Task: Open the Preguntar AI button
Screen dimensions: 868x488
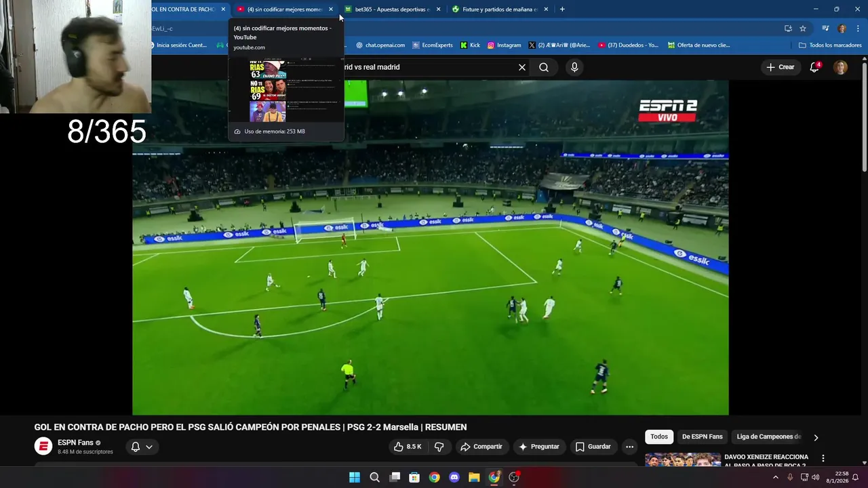Action: pos(539,447)
